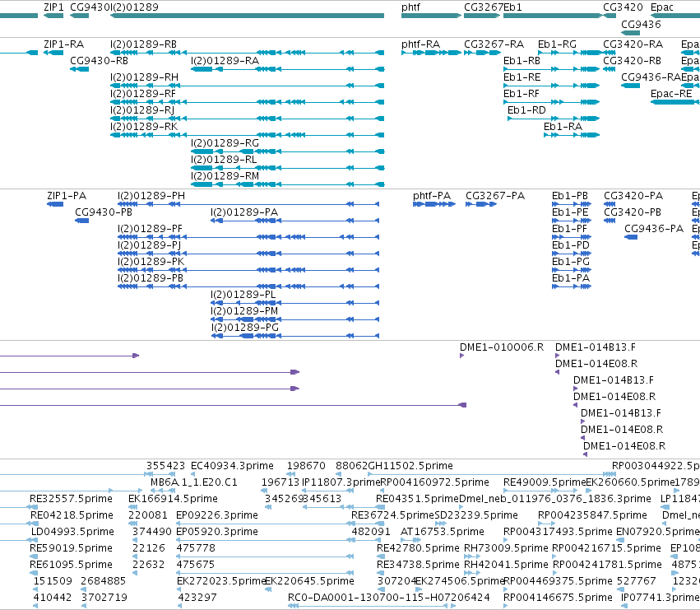Click protein l(2)01289-PM label

244,311
